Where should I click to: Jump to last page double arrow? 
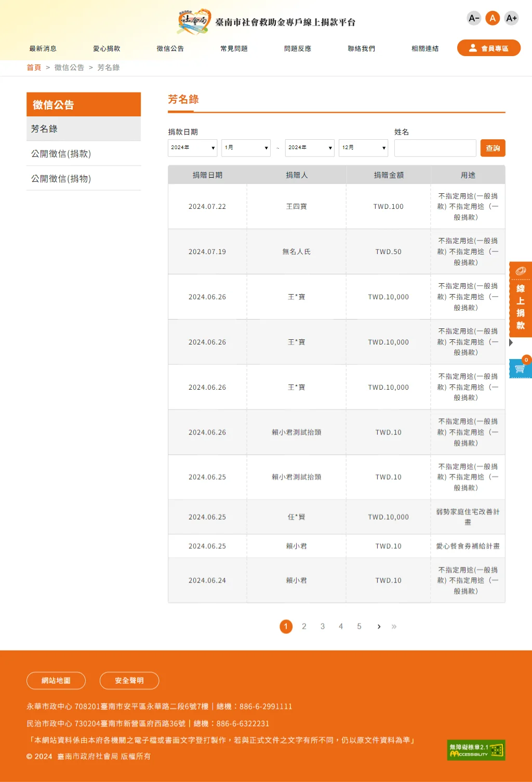point(394,627)
